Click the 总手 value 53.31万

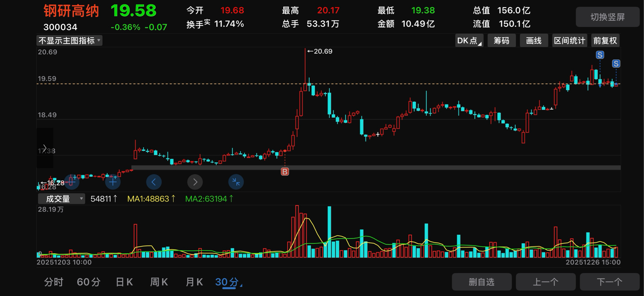(323, 24)
